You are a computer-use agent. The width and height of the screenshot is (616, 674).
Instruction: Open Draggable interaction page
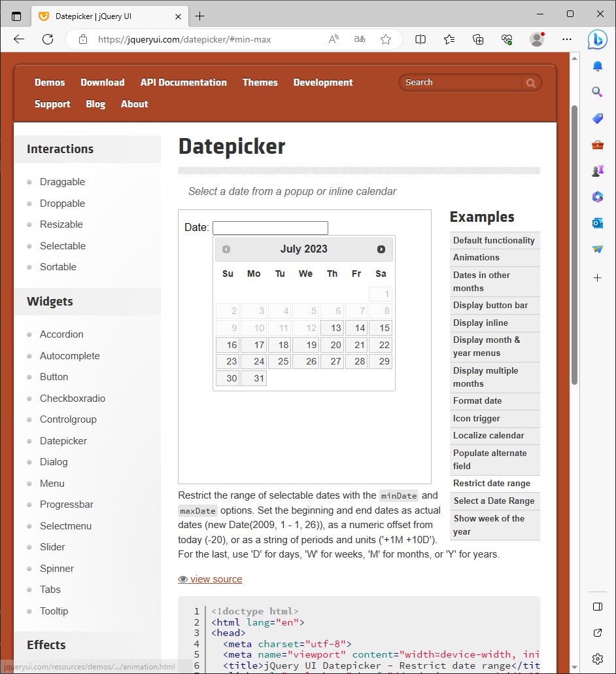tap(62, 182)
